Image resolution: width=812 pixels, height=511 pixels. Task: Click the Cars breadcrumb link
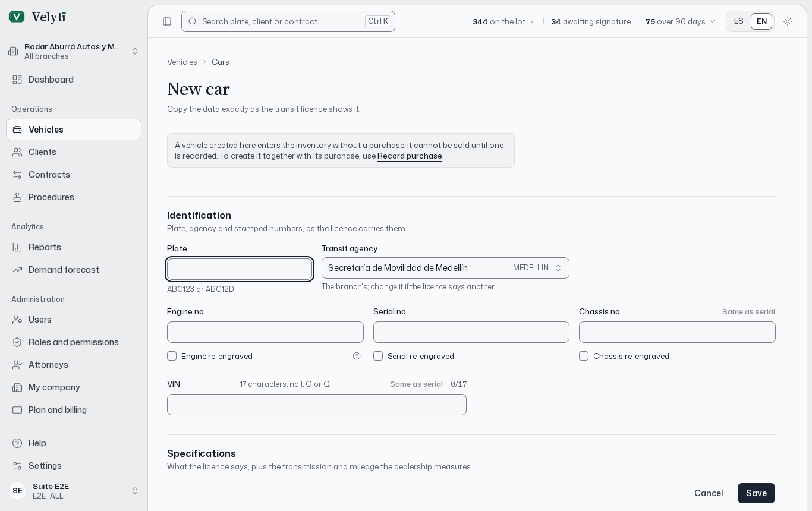point(221,62)
